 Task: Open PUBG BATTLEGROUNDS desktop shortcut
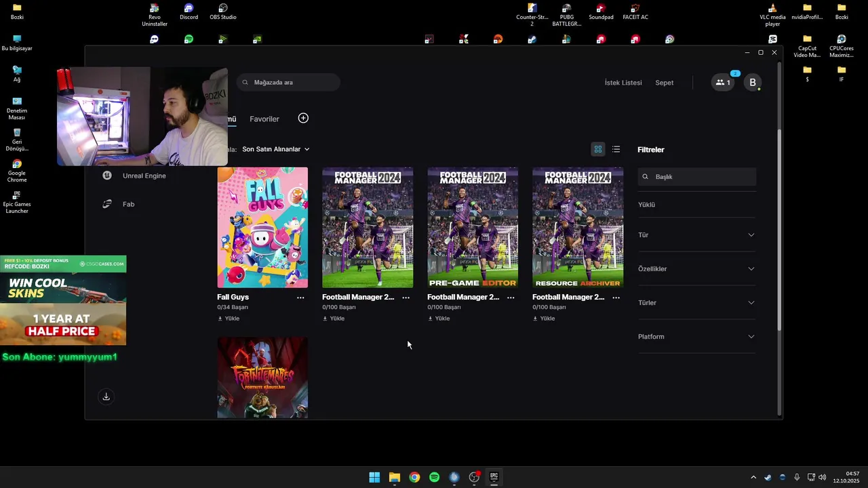pos(567,15)
